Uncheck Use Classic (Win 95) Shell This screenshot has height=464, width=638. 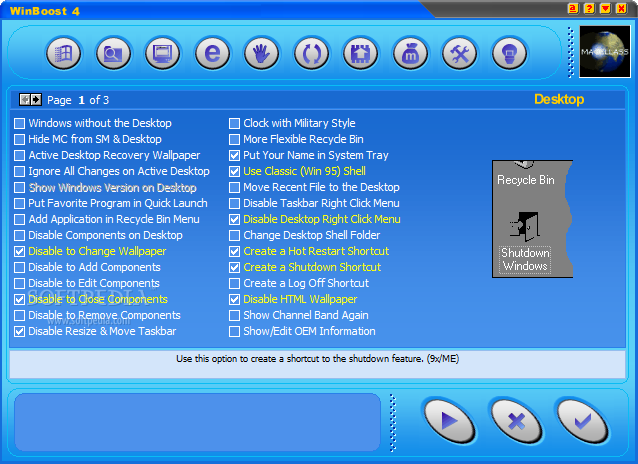tap(234, 171)
